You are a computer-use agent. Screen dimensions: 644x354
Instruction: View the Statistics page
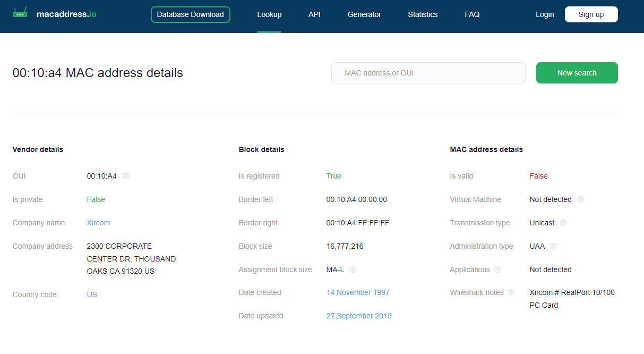(x=423, y=14)
